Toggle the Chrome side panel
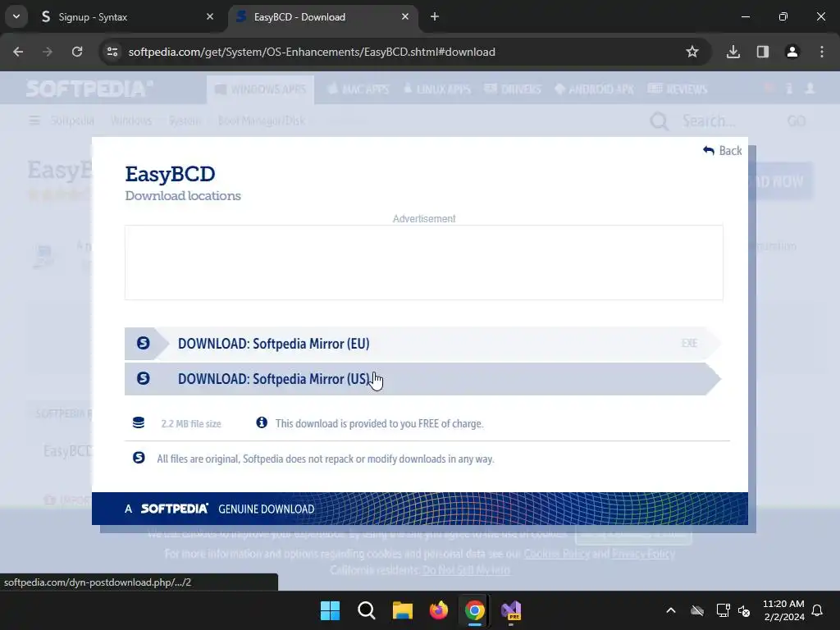This screenshot has width=840, height=630. pyautogui.click(x=763, y=52)
